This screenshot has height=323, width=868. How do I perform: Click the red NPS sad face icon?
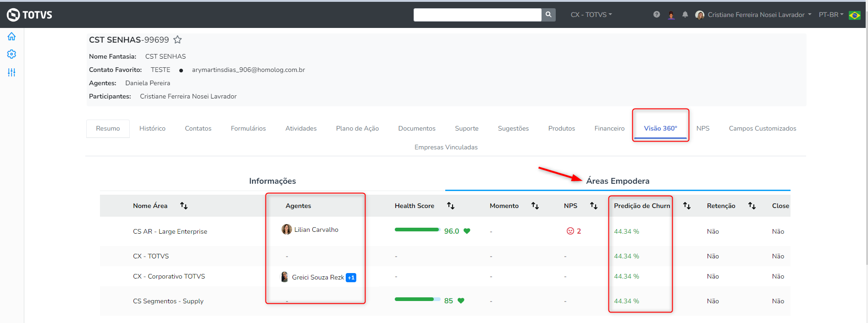tap(570, 231)
